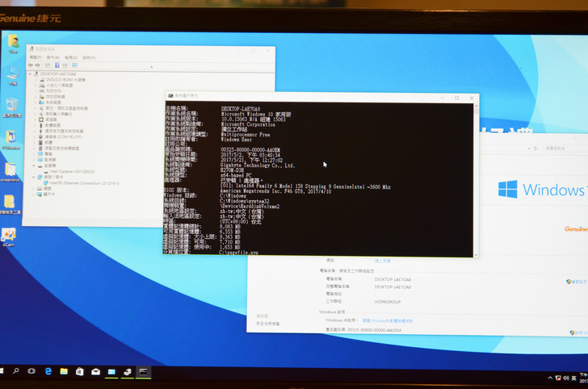This screenshot has height=389, width=588.
Task: Open the Recycle Bin desktop icon
Action: click(12, 106)
